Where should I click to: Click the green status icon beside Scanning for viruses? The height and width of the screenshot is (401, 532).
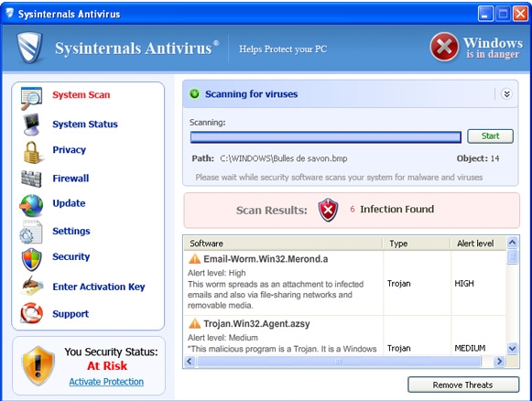pos(195,93)
